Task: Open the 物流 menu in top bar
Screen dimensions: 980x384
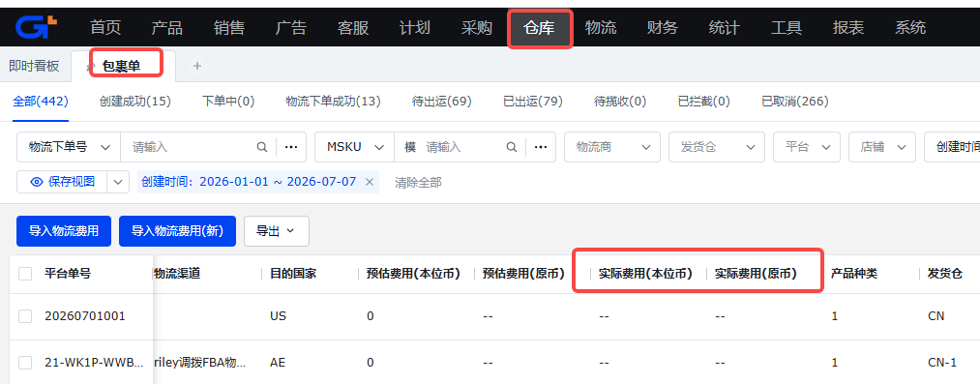Action: 601,27
